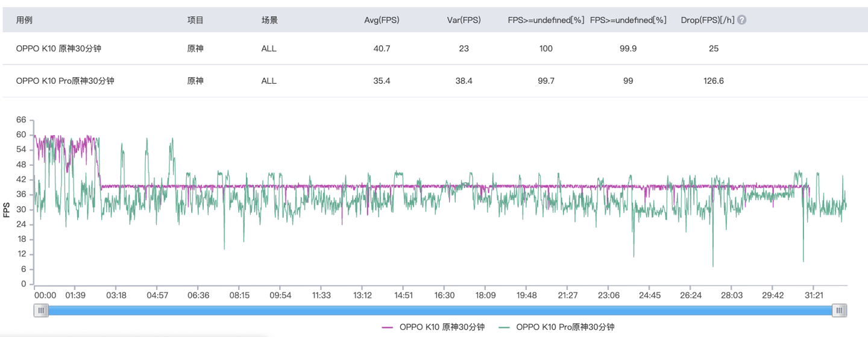Click the 35.4 average FPS value
Screen dimensions: 868x337
point(382,81)
